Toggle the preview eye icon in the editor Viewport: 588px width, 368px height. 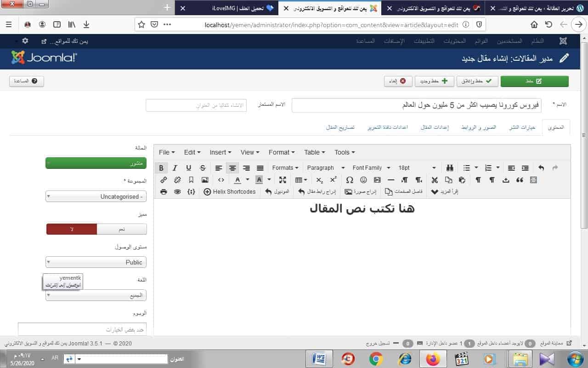click(x=177, y=192)
